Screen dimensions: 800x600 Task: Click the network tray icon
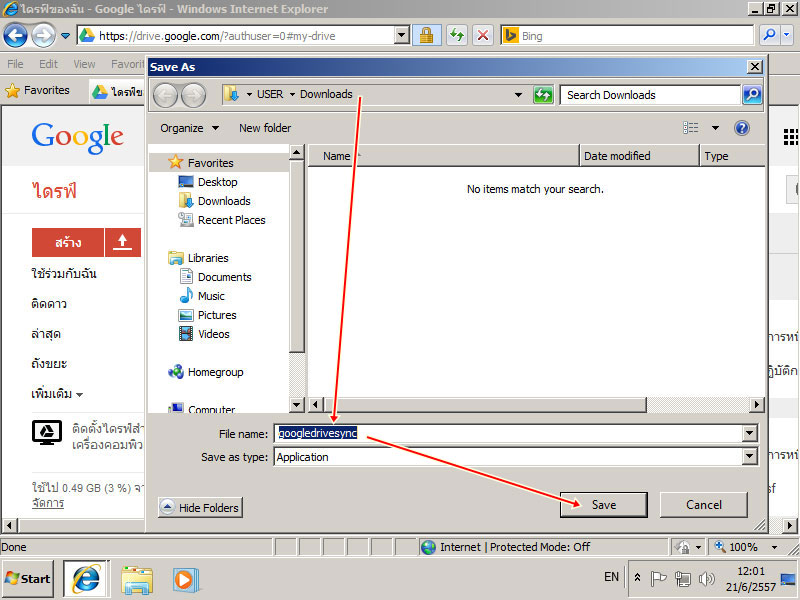point(683,579)
